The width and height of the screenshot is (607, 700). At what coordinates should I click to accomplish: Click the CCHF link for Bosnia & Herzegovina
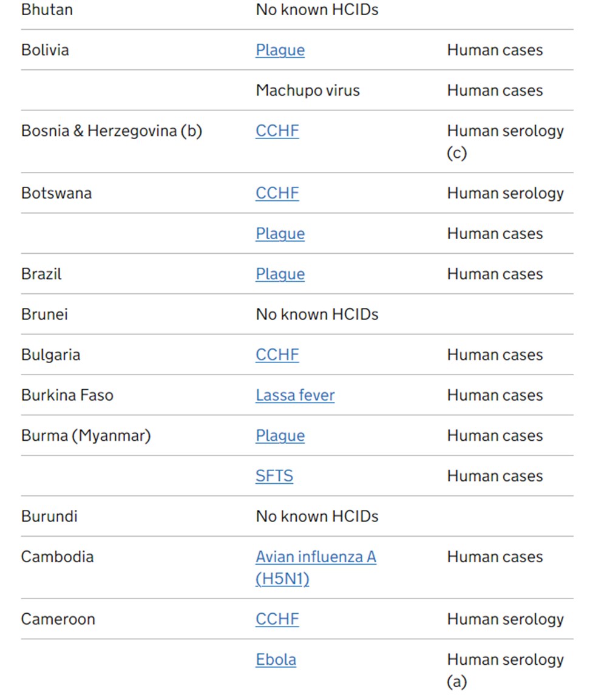[277, 131]
